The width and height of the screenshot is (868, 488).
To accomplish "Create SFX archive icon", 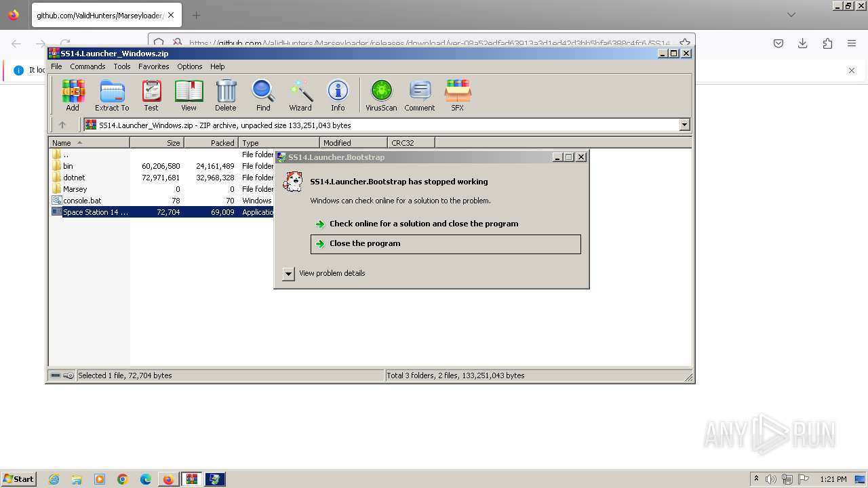I will point(458,95).
